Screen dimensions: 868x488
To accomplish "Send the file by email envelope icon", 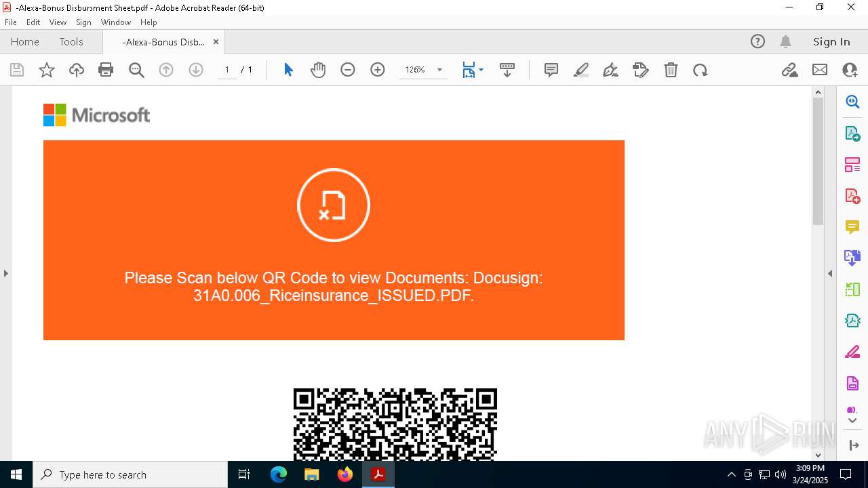I will point(820,70).
